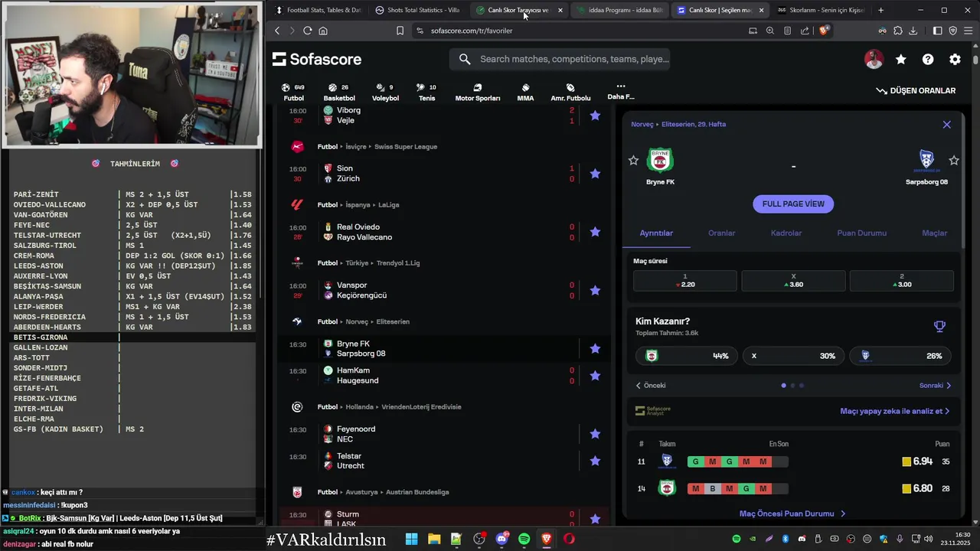Vote Bryne FK 44% in Kim Kazanır
This screenshot has width=980, height=551.
687,356
